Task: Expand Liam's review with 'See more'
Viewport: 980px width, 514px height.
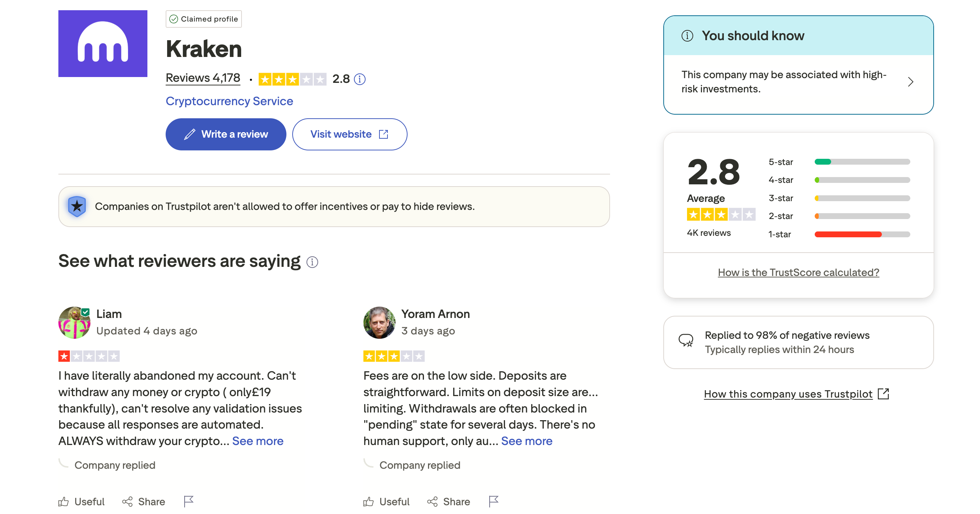Action: point(258,441)
